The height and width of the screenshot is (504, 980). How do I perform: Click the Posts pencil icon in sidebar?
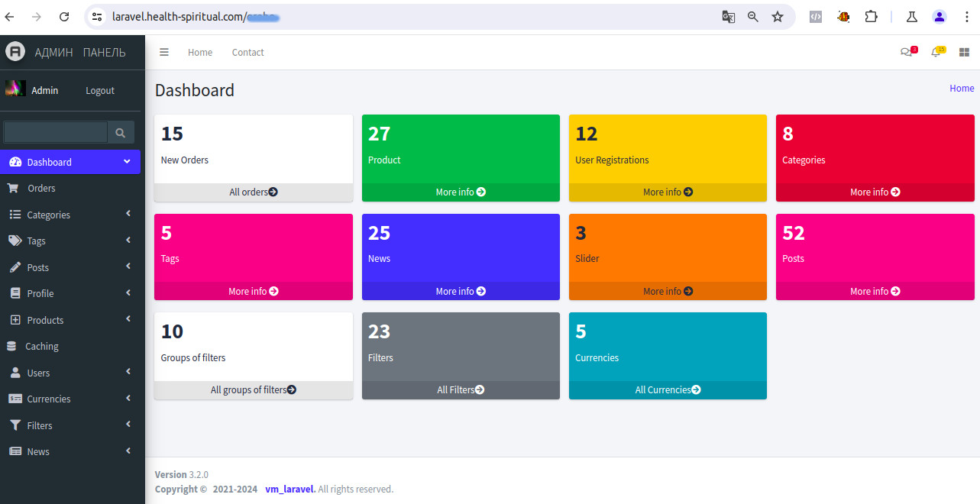tap(16, 267)
